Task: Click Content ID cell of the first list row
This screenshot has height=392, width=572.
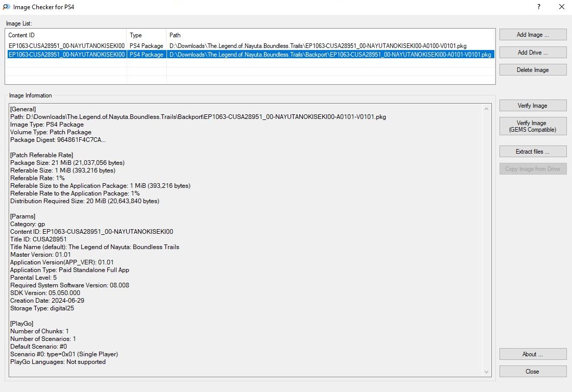Action: [66, 46]
